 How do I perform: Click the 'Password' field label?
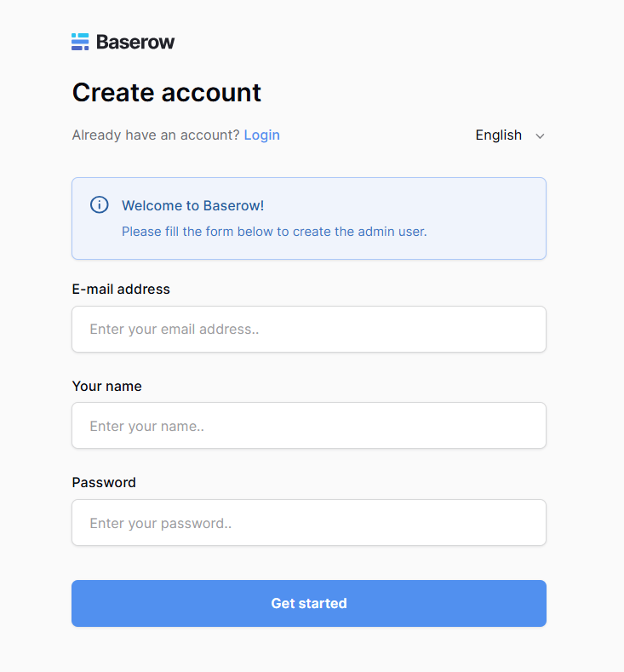[x=104, y=482]
